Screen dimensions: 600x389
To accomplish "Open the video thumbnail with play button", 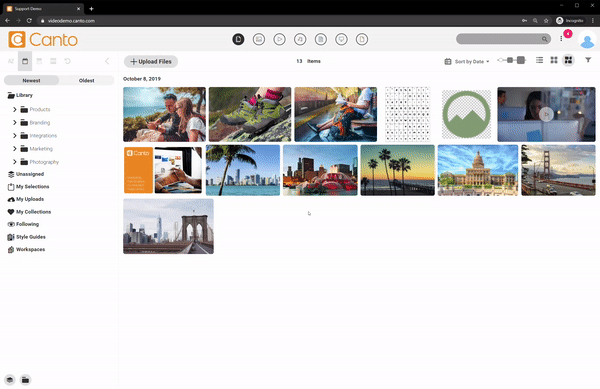I will [x=546, y=114].
